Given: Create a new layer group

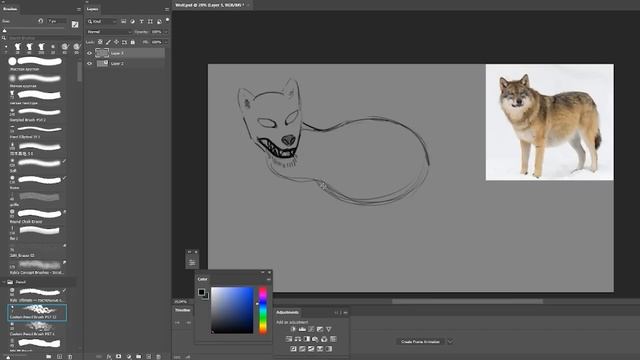Looking at the screenshot, I should click(x=138, y=356).
